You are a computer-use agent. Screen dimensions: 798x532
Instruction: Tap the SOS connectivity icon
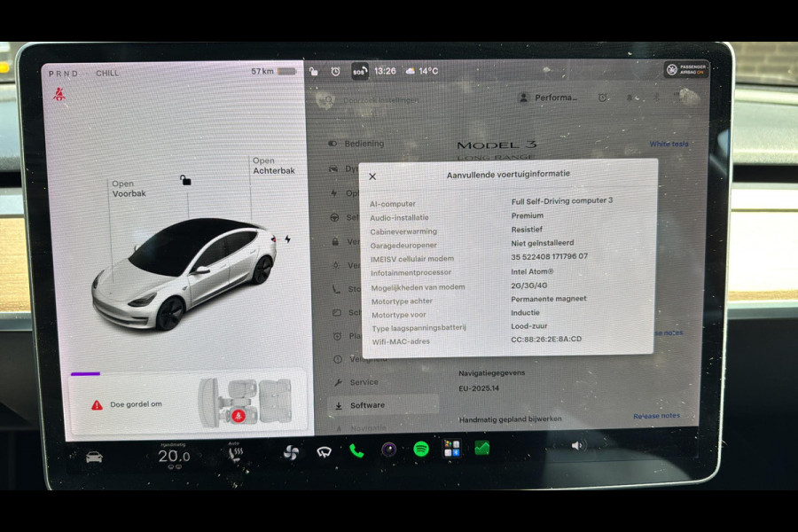pos(359,71)
